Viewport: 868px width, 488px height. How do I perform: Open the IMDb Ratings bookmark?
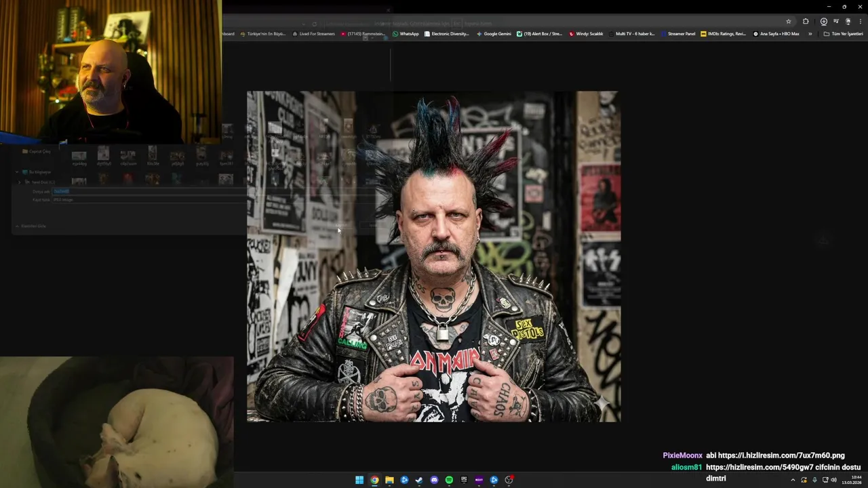[x=723, y=34]
